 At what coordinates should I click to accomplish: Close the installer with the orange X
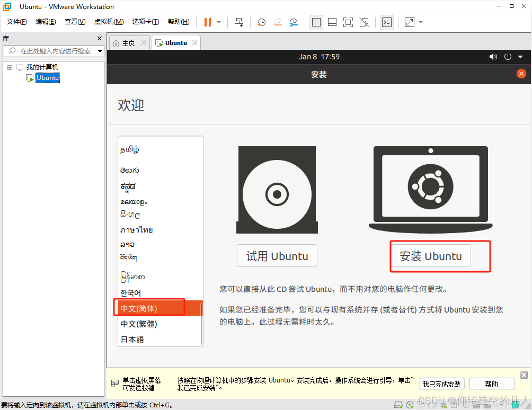pos(521,74)
